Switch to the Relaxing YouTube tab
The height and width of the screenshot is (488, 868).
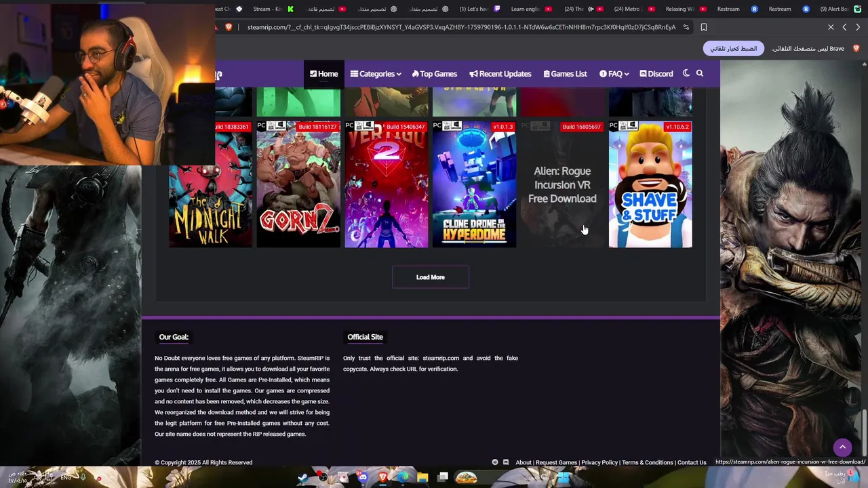[686, 9]
